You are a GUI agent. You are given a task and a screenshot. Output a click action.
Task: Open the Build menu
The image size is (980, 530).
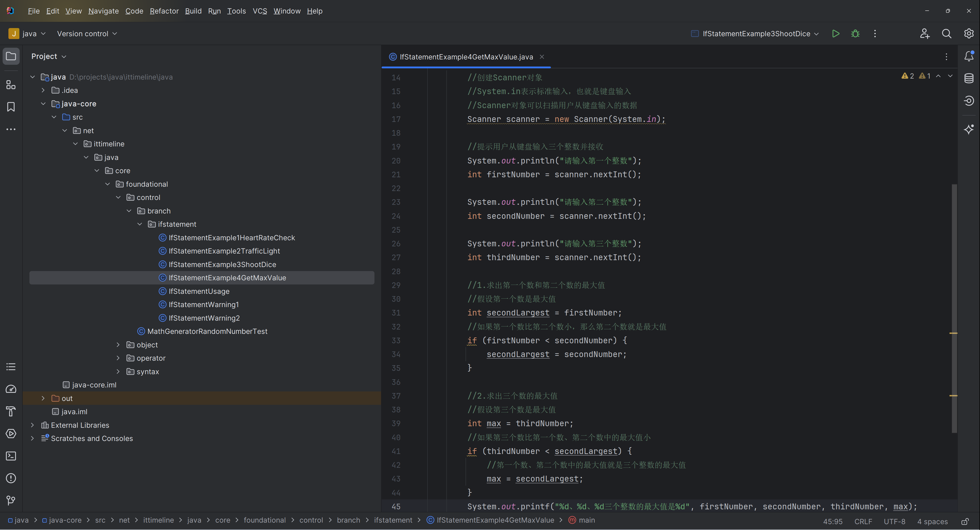[x=193, y=11]
